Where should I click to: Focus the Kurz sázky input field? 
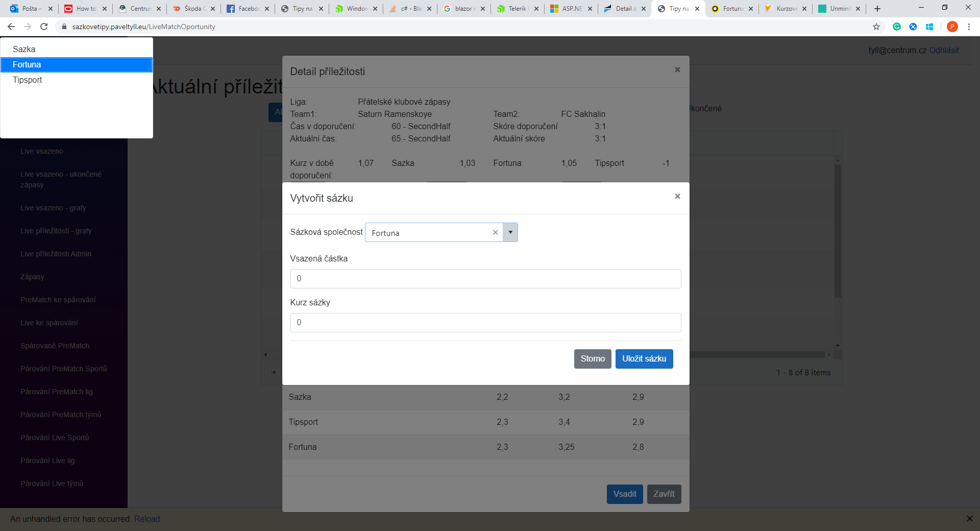[x=485, y=323]
